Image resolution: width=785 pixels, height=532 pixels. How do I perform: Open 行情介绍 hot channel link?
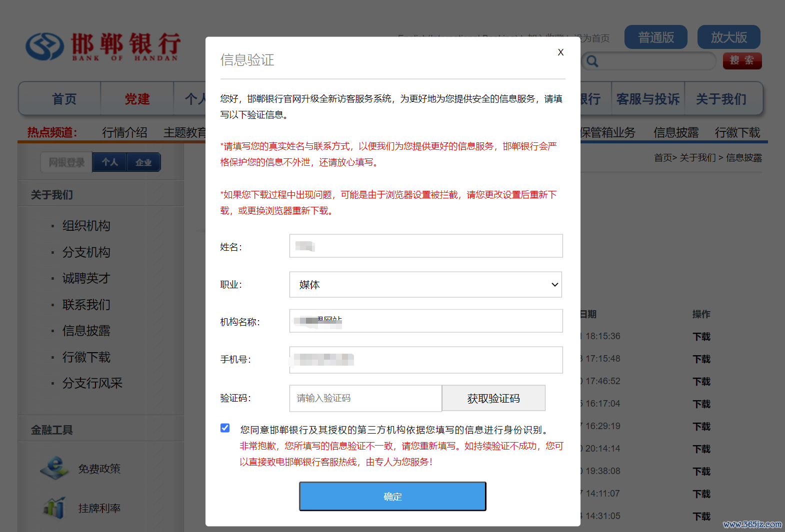(124, 132)
